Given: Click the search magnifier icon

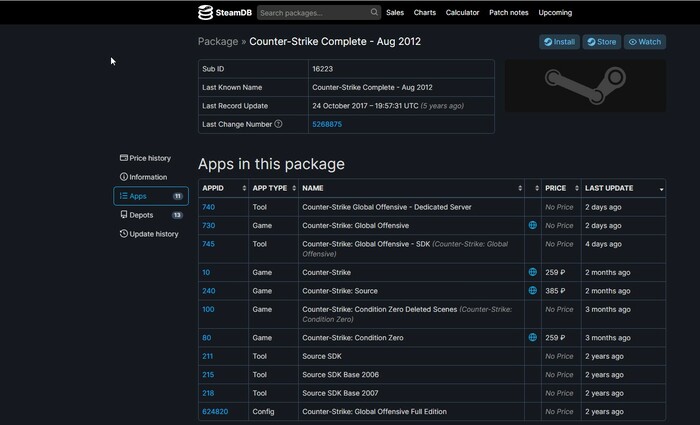Looking at the screenshot, I should pos(374,12).
